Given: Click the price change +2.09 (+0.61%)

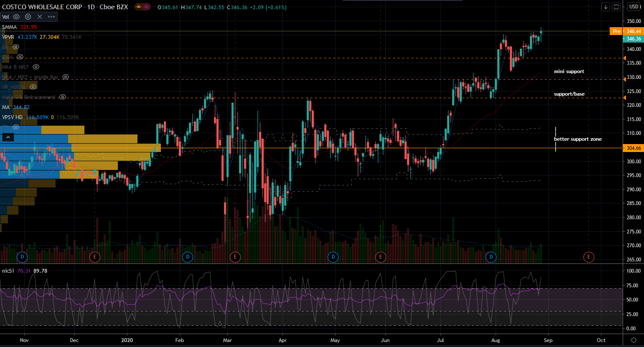Looking at the screenshot, I should [x=268, y=7].
